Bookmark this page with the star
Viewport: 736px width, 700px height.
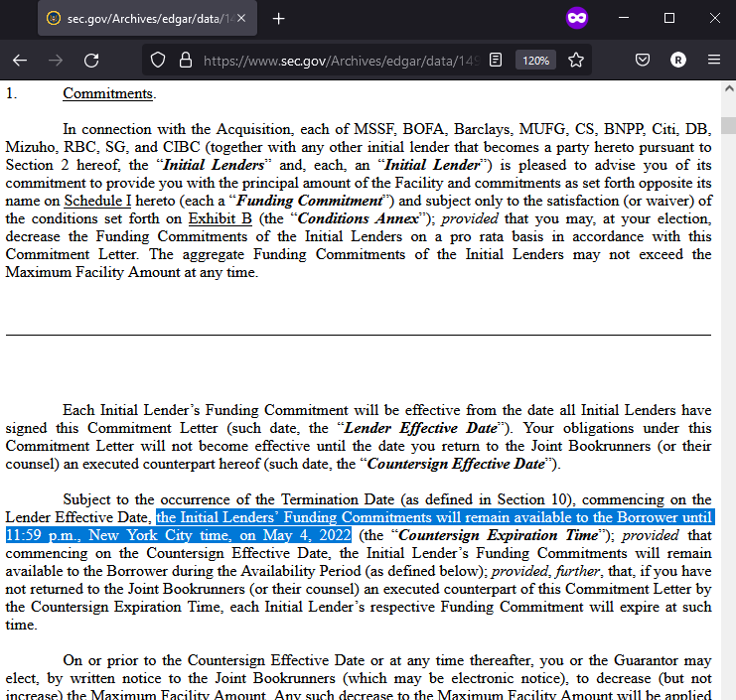(x=576, y=60)
